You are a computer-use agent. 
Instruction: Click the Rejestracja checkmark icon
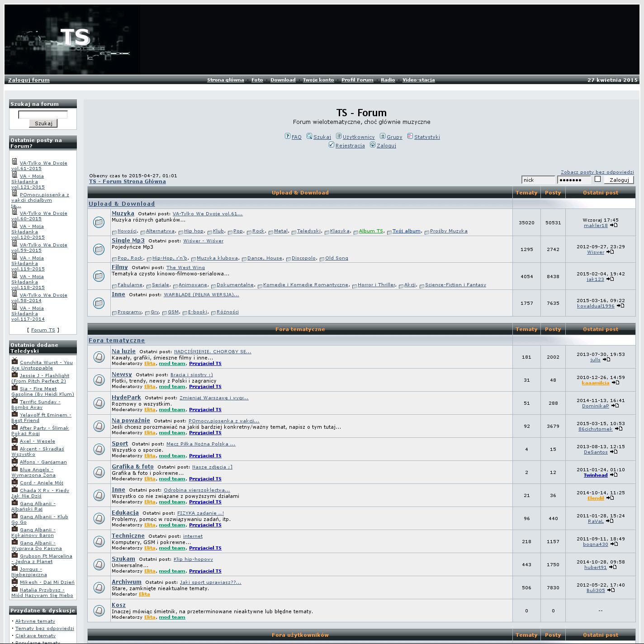coord(331,145)
